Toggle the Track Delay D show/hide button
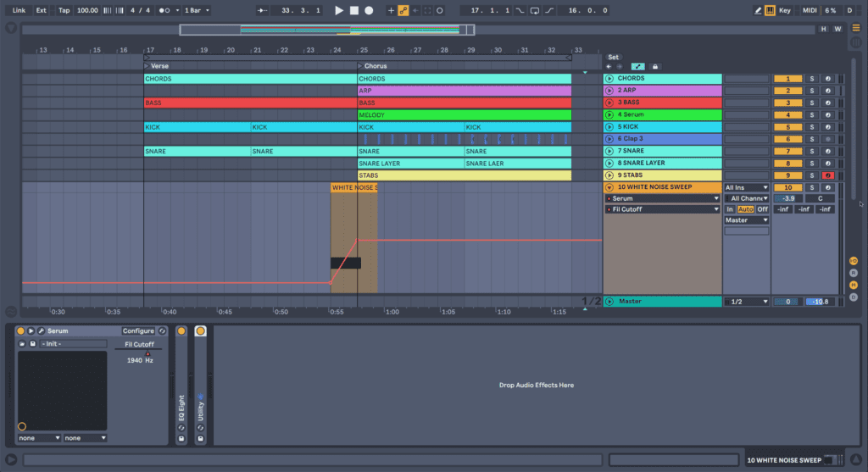The width and height of the screenshot is (868, 472). click(x=854, y=297)
